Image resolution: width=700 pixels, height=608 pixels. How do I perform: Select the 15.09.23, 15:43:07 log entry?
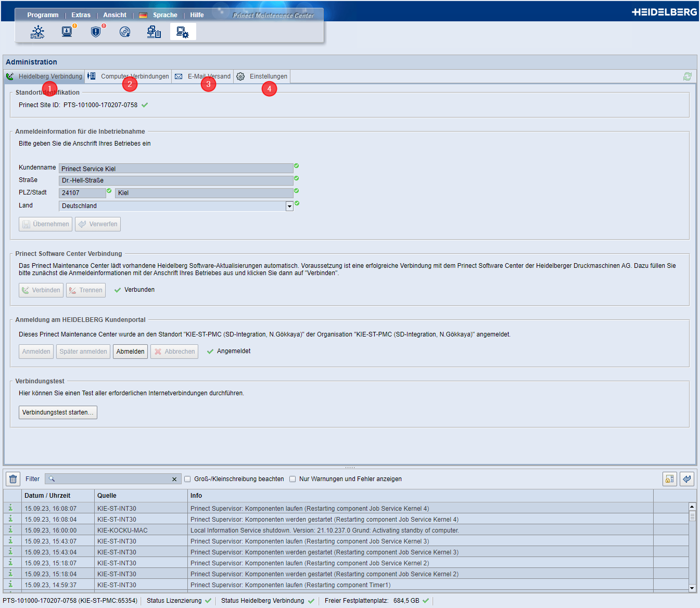pyautogui.click(x=346, y=541)
